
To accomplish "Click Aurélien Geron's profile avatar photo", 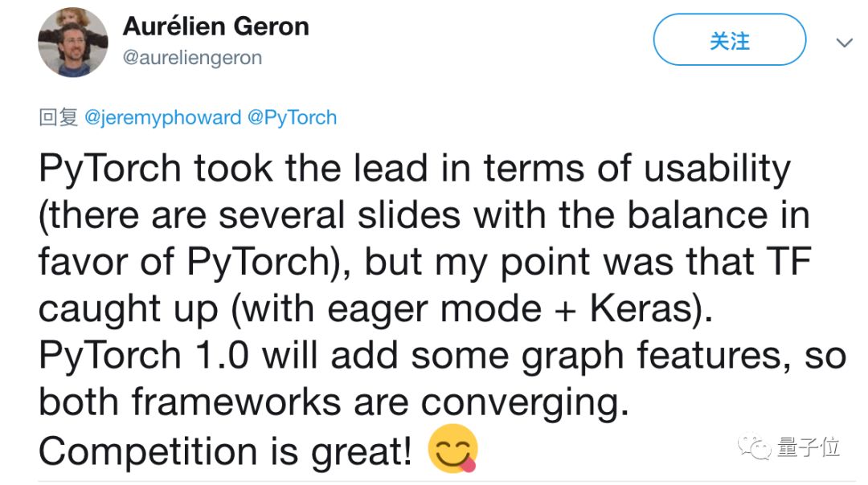I will tap(73, 43).
